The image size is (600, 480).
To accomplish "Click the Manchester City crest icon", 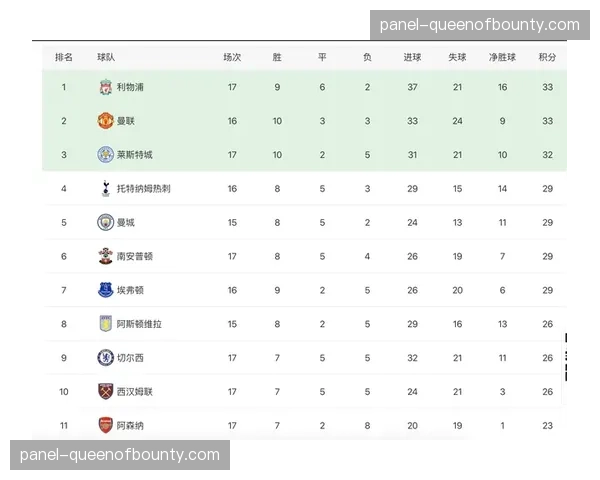I will 105,222.
